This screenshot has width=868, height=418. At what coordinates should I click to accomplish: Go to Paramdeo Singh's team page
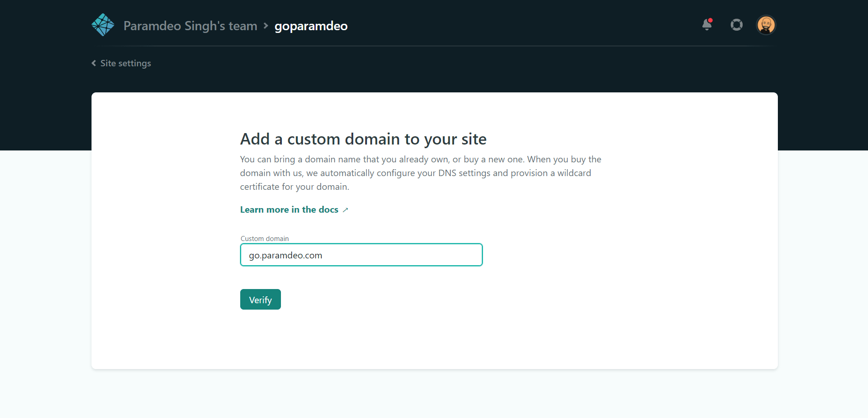tap(190, 26)
